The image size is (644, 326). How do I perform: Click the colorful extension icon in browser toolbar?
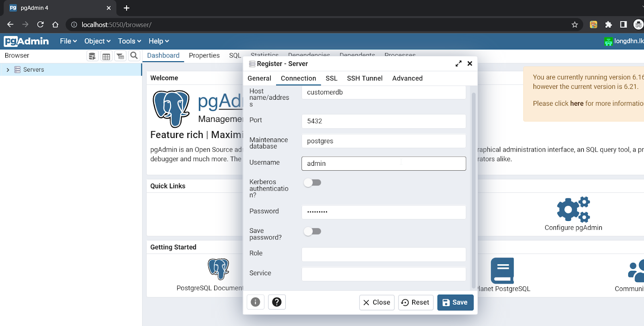pos(593,25)
